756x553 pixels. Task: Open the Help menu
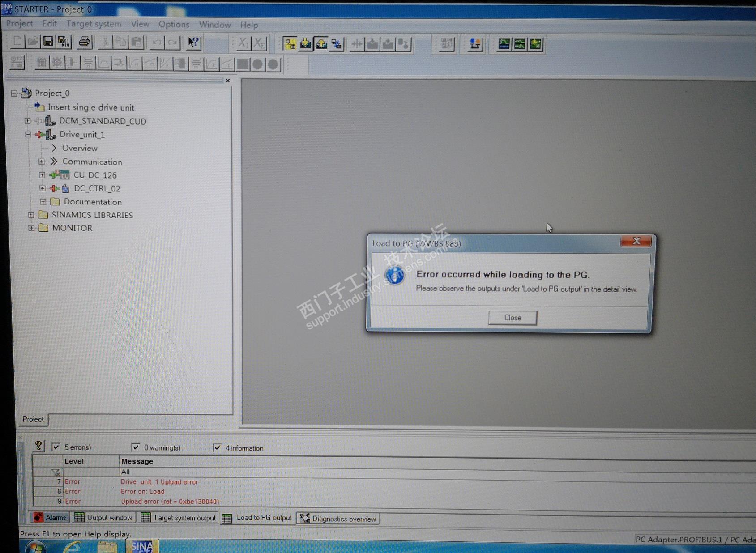point(249,25)
